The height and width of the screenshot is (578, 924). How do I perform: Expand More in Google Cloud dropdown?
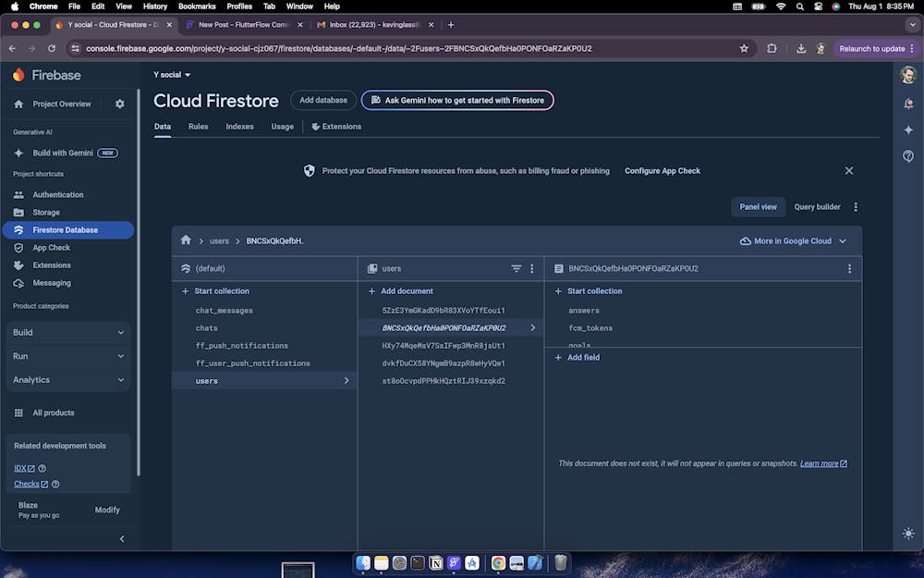click(793, 240)
